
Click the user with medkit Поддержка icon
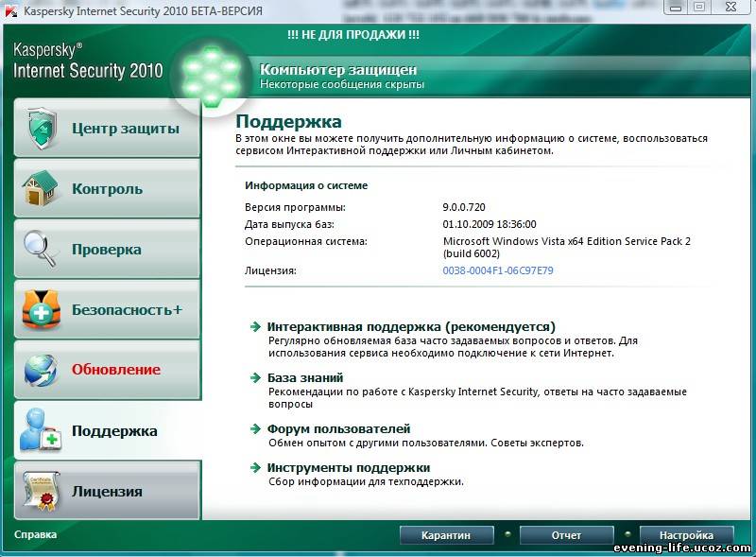click(x=41, y=430)
